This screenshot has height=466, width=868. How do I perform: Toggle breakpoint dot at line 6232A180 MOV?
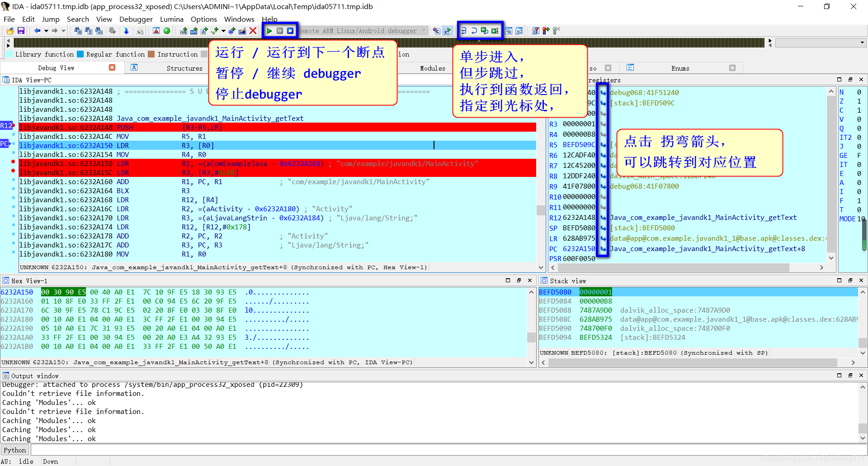(13, 252)
